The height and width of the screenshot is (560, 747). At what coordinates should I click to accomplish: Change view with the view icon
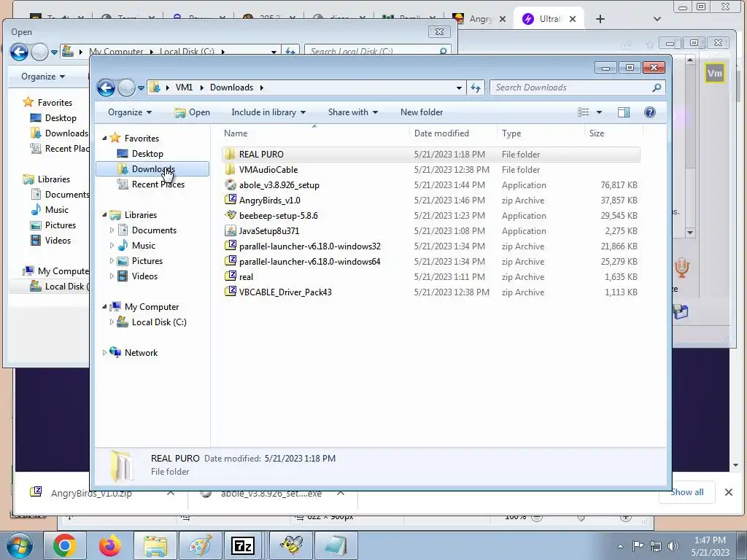pos(583,112)
